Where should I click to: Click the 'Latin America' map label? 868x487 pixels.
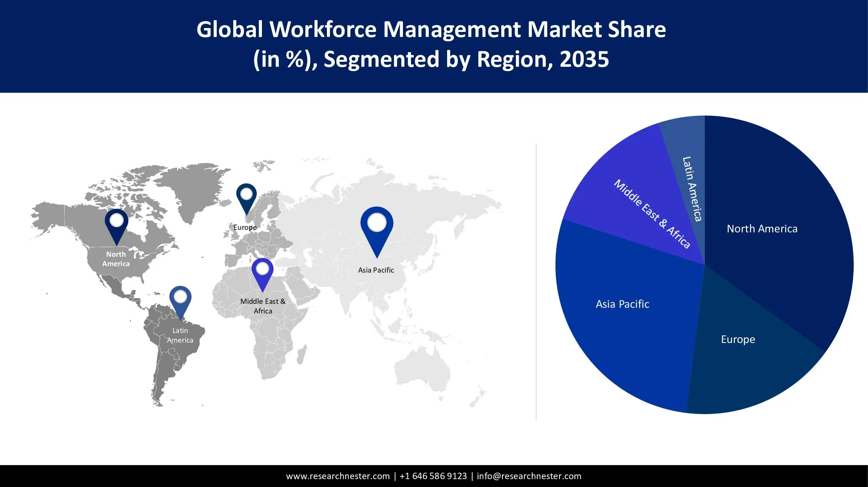180,335
